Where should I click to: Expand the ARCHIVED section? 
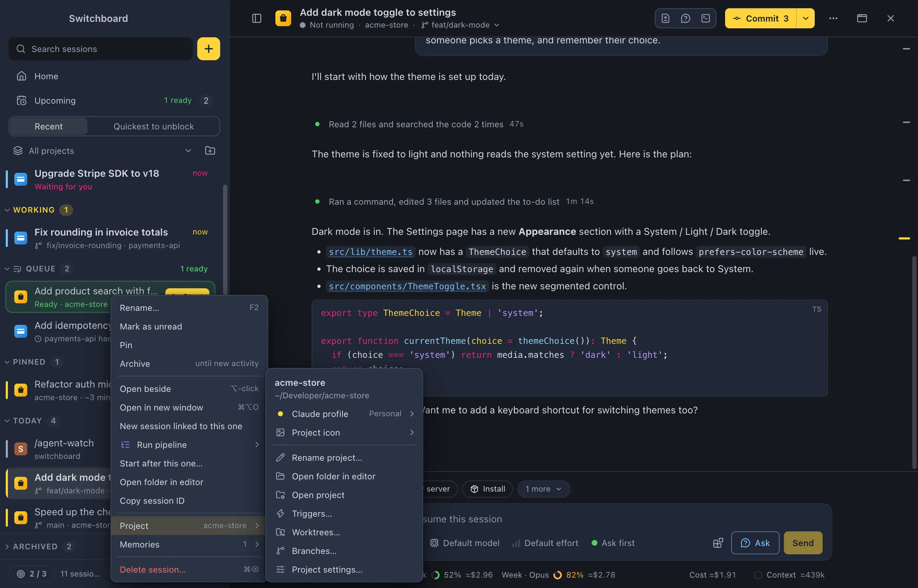tap(7, 547)
